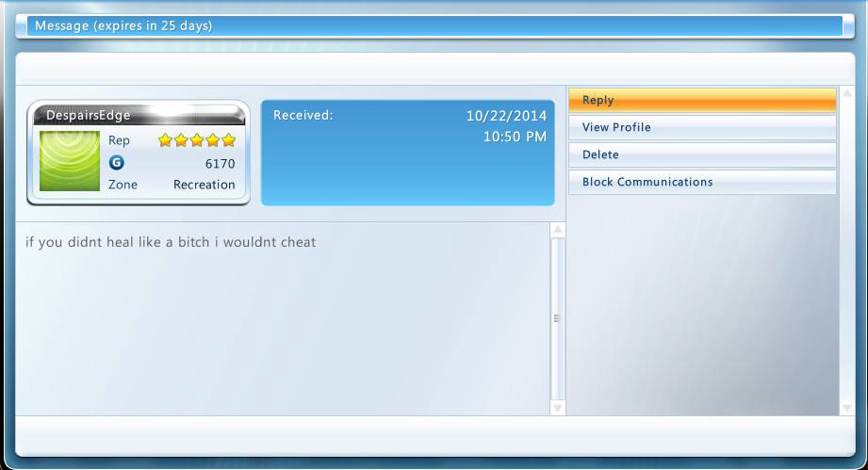Open View Profile option
The width and height of the screenshot is (868, 470).
pyautogui.click(x=702, y=127)
